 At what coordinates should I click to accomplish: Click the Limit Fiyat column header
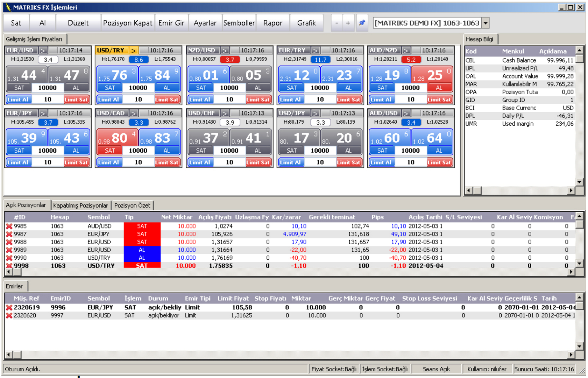tap(233, 299)
